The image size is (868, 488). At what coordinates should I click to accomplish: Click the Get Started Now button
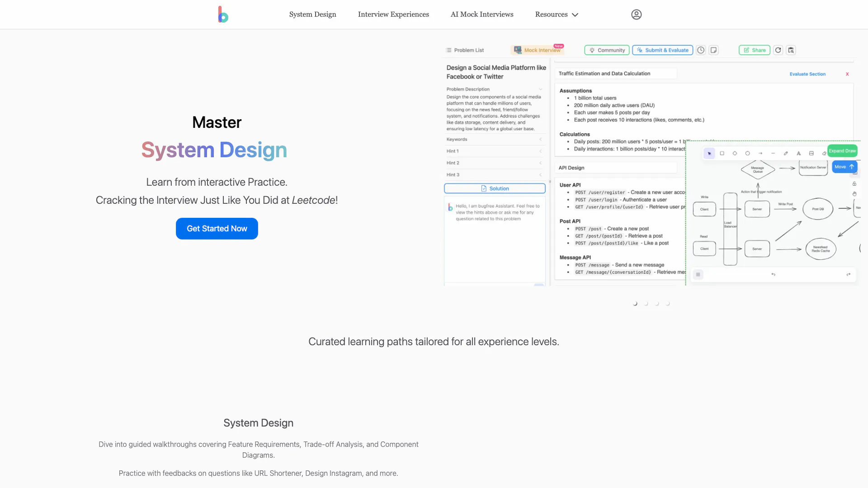click(217, 229)
